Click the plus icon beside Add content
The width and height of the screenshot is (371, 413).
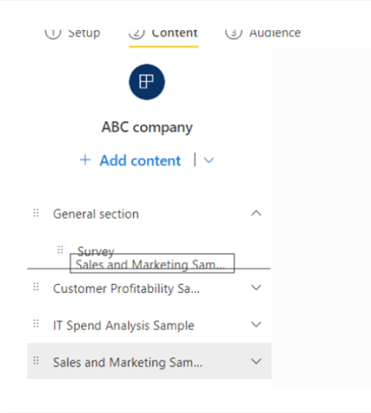(x=85, y=160)
